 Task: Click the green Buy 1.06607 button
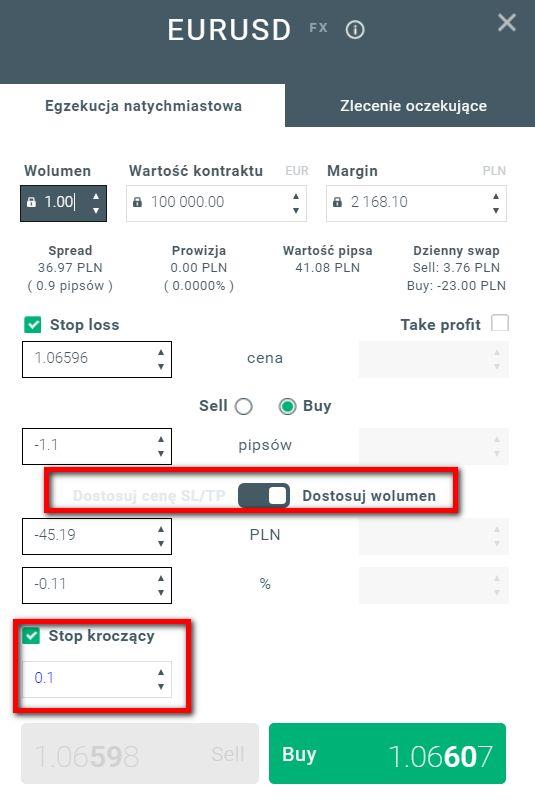388,753
